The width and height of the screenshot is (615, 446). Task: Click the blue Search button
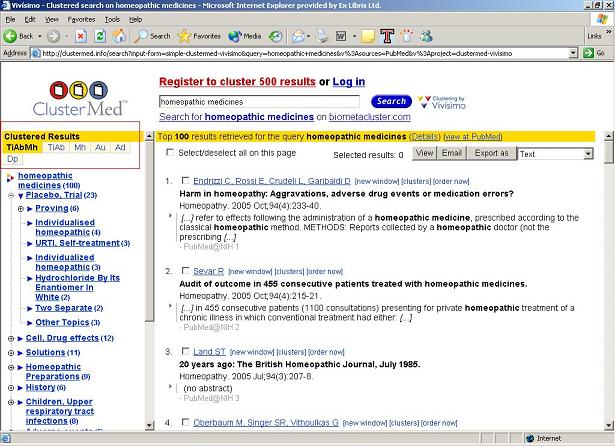[391, 101]
